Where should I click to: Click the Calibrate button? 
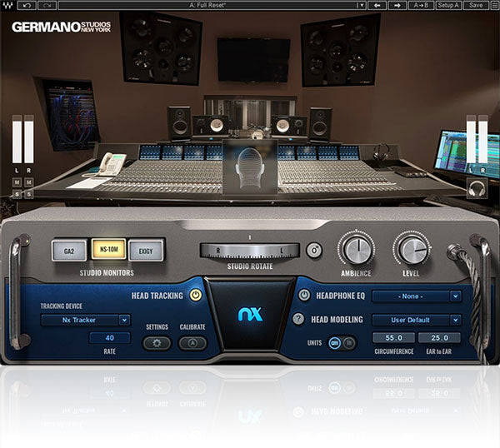[192, 343]
